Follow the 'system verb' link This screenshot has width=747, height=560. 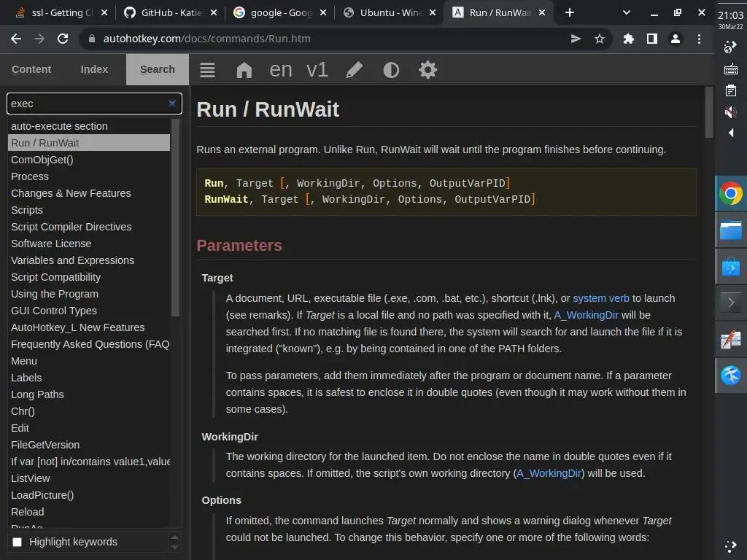click(601, 298)
